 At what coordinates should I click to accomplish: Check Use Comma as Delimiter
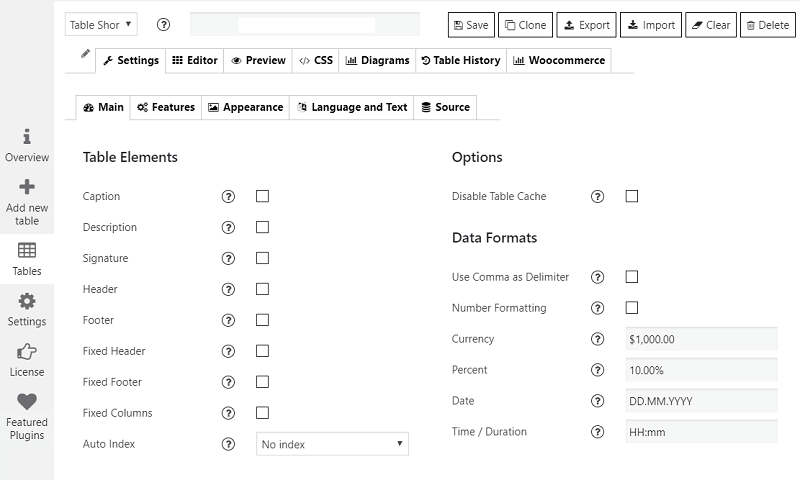(631, 277)
